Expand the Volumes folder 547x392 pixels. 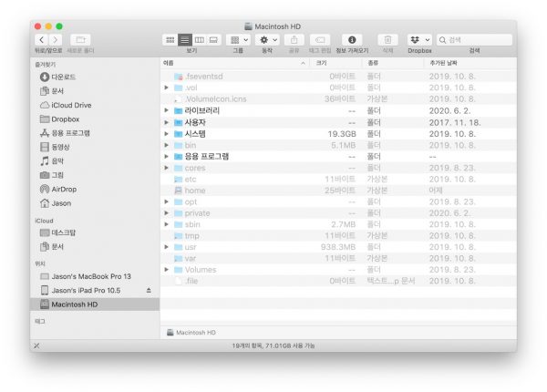(167, 270)
